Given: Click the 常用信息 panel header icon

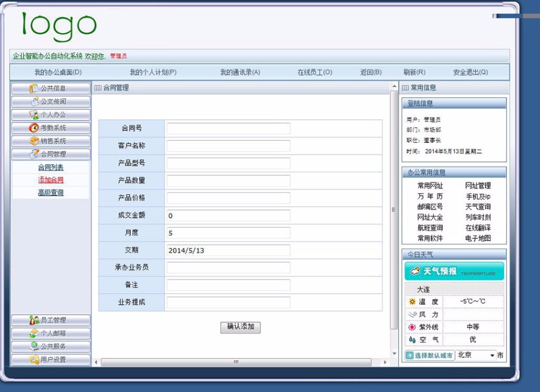Looking at the screenshot, I should pyautogui.click(x=406, y=88).
